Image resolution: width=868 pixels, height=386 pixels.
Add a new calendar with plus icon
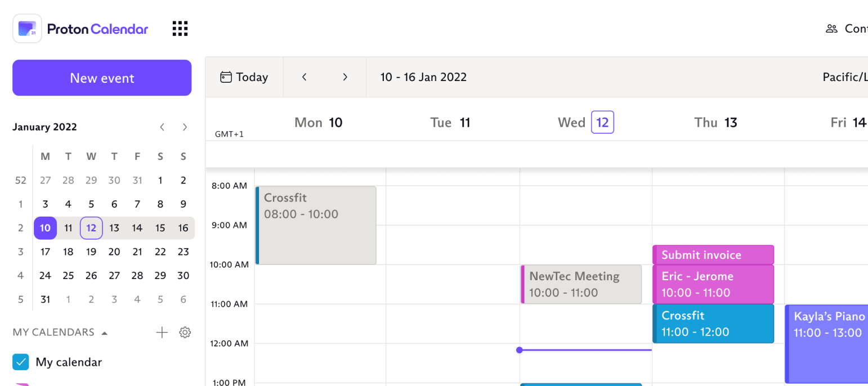coord(162,333)
